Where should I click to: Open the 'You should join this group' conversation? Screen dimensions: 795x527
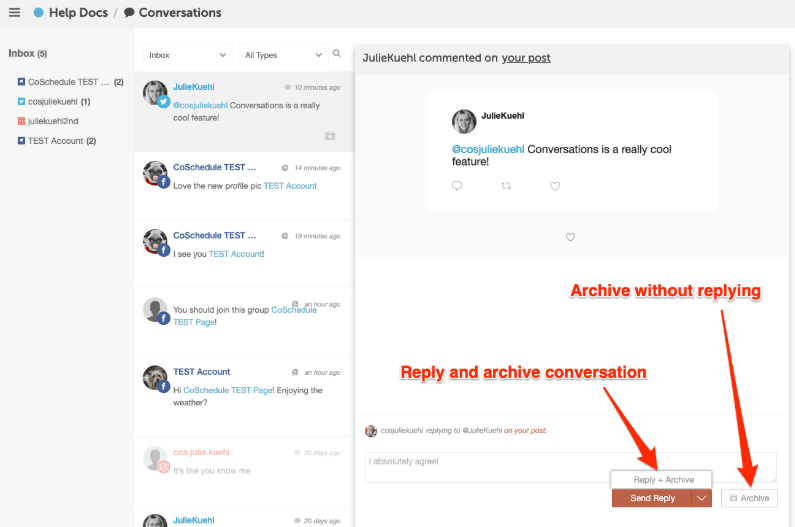(244, 322)
